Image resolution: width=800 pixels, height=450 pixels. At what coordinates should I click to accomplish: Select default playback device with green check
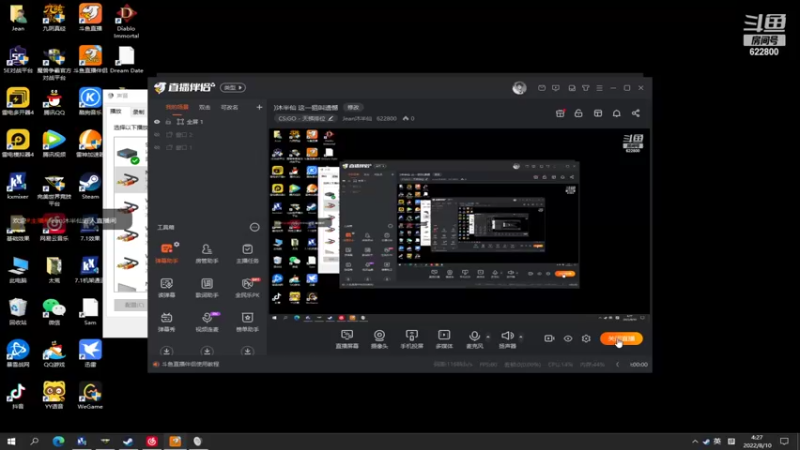[x=128, y=155]
